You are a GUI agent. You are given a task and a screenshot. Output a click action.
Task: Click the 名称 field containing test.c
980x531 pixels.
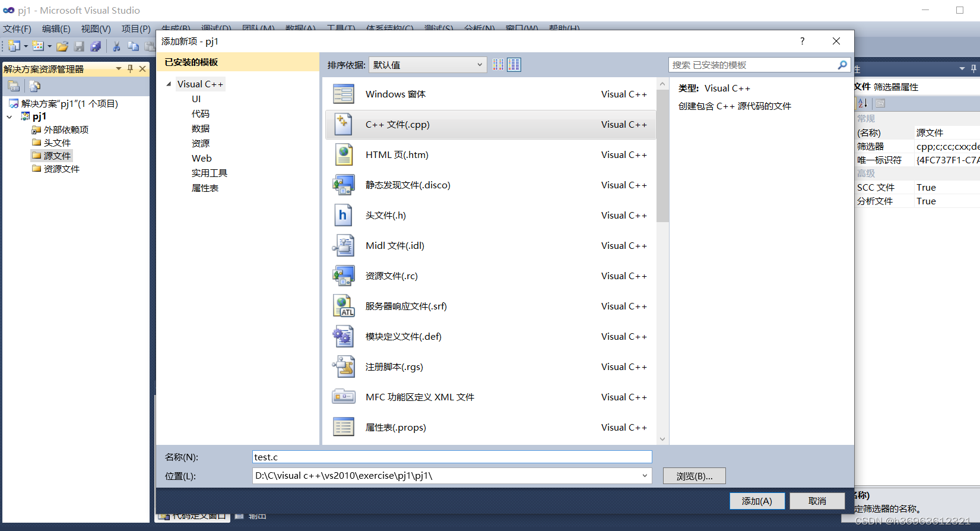click(x=452, y=457)
